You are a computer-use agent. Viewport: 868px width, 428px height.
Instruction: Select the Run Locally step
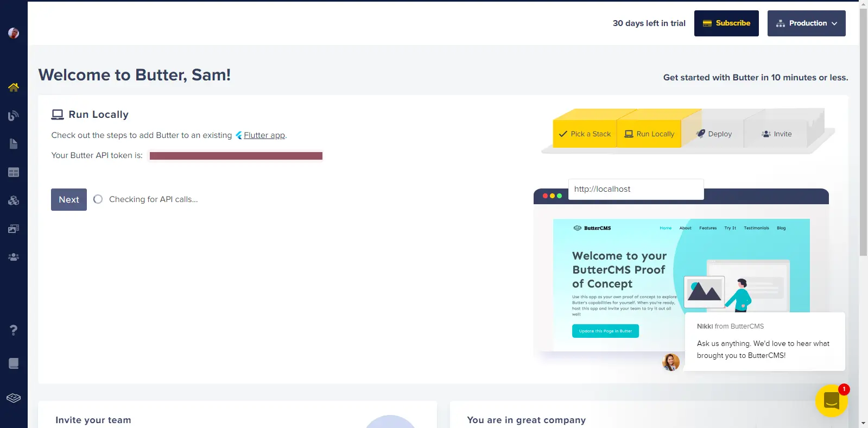649,134
